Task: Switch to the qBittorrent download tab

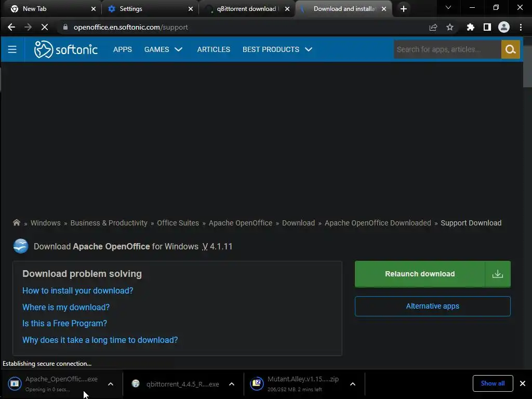Action: tap(247, 9)
